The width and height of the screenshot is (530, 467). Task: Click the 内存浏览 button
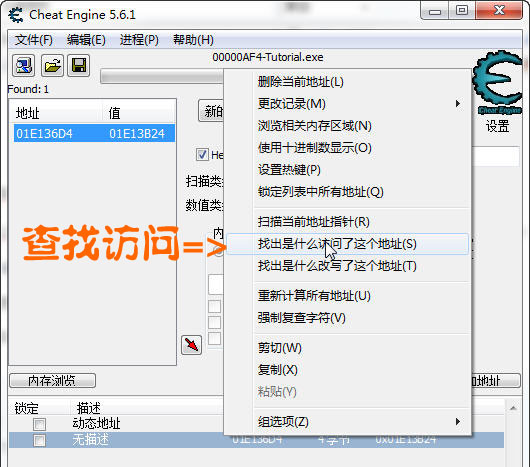(52, 381)
